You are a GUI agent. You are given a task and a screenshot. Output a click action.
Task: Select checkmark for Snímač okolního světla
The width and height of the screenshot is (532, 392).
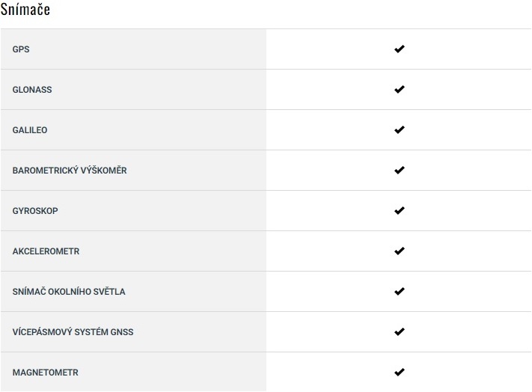pos(399,292)
